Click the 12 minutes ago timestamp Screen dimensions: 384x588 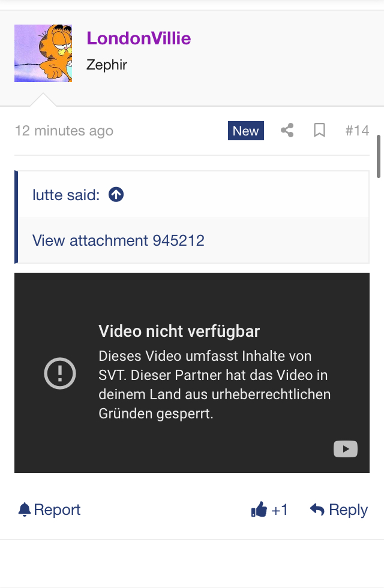(64, 131)
